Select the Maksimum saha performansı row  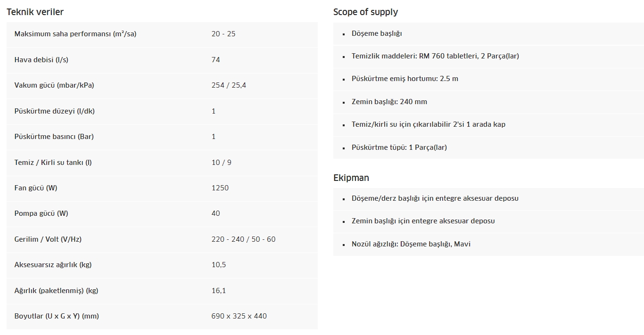[x=162, y=34]
